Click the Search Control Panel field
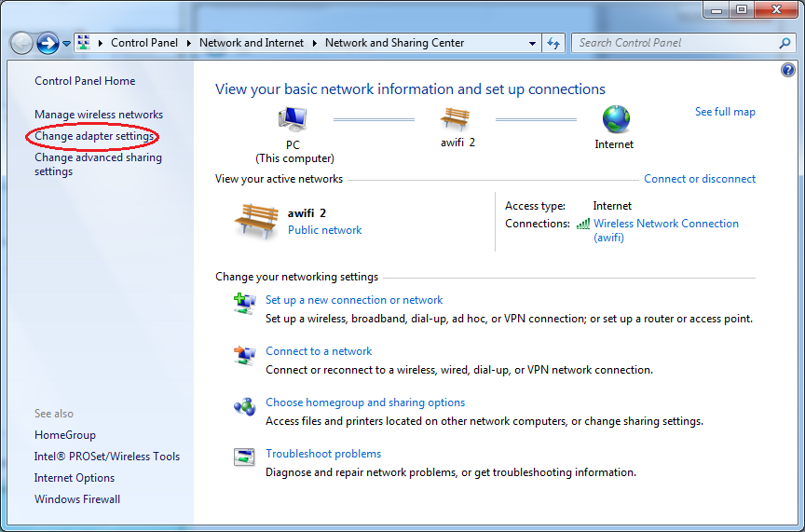This screenshot has height=532, width=805. pos(675,43)
